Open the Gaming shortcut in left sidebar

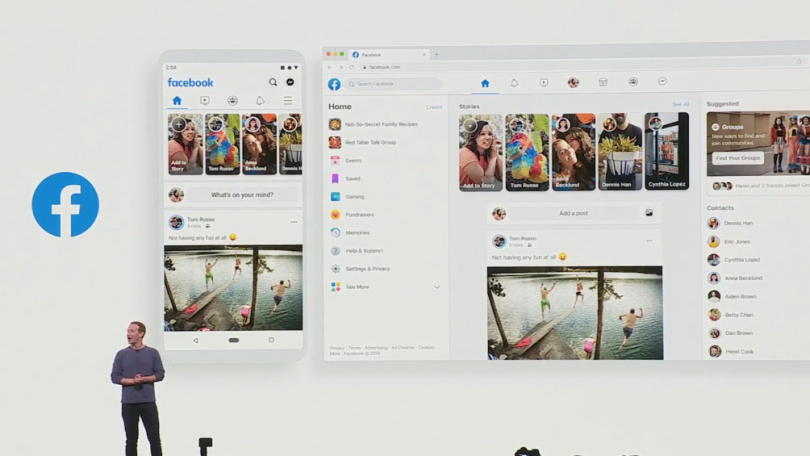pos(354,197)
